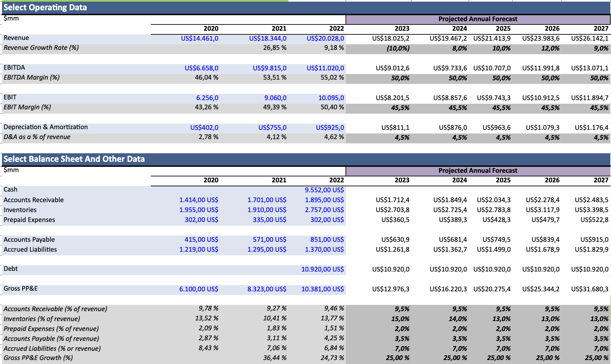Select the 2023 Inventories percent of revenue 15,0% cell
The width and height of the screenshot is (611, 364).
(x=400, y=319)
